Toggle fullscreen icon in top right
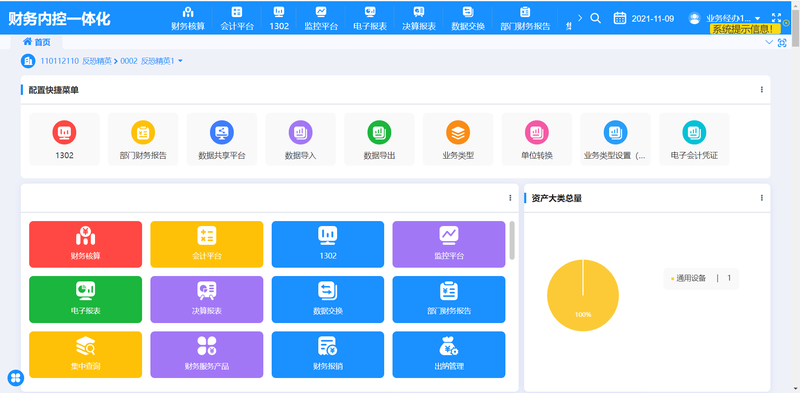The height and width of the screenshot is (393, 800). pyautogui.click(x=777, y=18)
